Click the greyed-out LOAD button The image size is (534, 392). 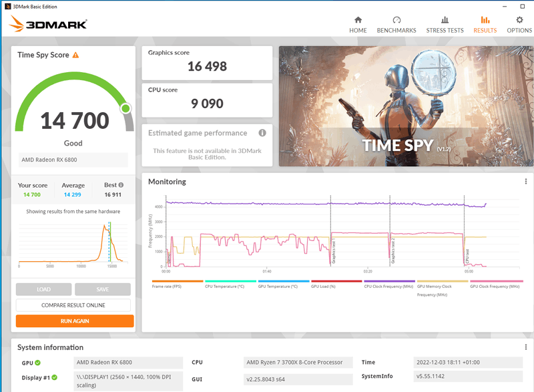coord(43,289)
